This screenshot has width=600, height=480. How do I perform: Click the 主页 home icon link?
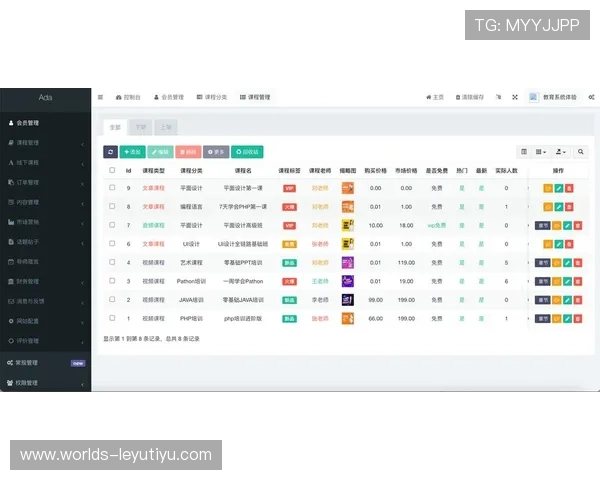point(435,97)
